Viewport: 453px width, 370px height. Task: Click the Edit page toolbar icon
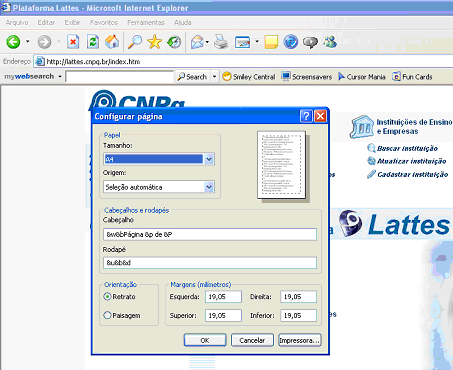tap(243, 42)
